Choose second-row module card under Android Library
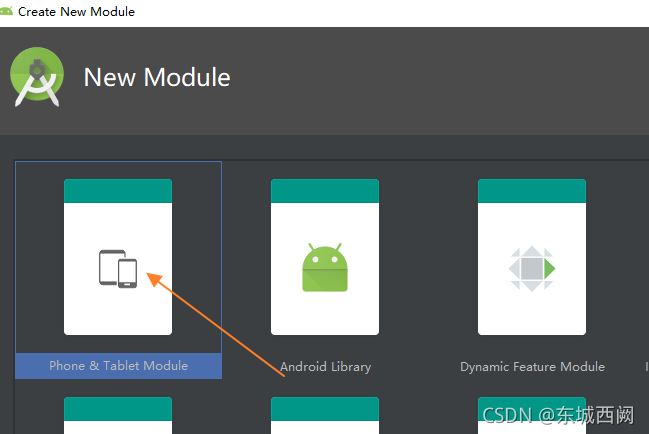649x434 pixels. coord(325,415)
